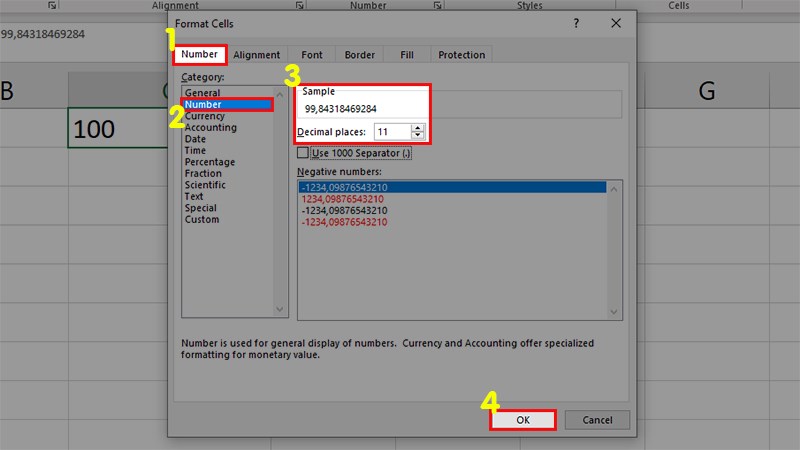Click the Help question mark icon
800x450 pixels.
(576, 22)
